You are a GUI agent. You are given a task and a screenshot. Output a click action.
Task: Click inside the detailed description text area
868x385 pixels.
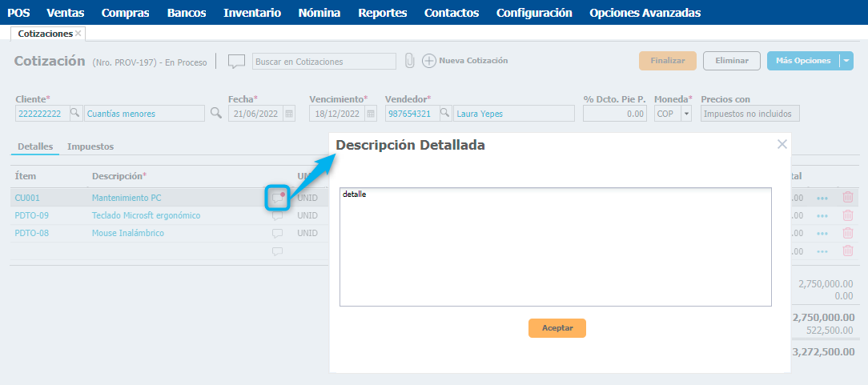click(x=555, y=247)
